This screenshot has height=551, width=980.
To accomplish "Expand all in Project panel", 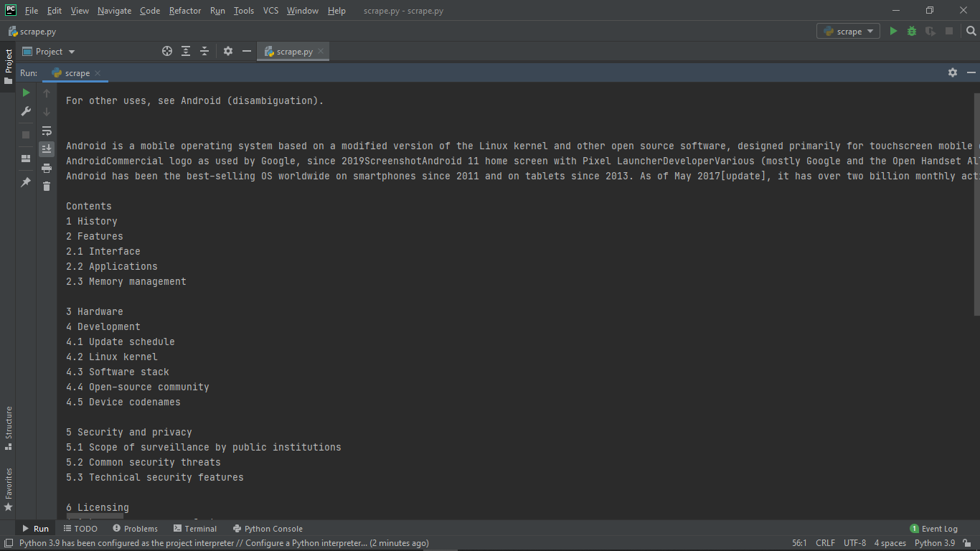I will (x=186, y=51).
